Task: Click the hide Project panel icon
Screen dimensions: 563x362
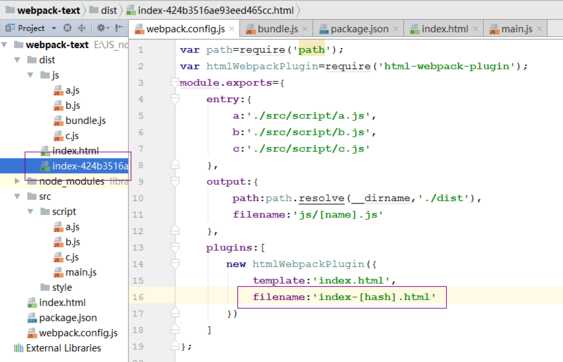Action: [x=119, y=28]
